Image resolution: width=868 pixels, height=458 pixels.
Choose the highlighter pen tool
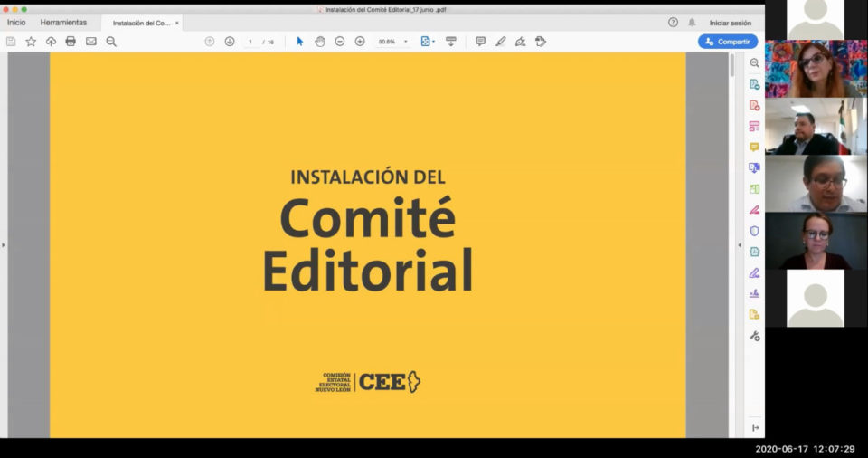[500, 42]
